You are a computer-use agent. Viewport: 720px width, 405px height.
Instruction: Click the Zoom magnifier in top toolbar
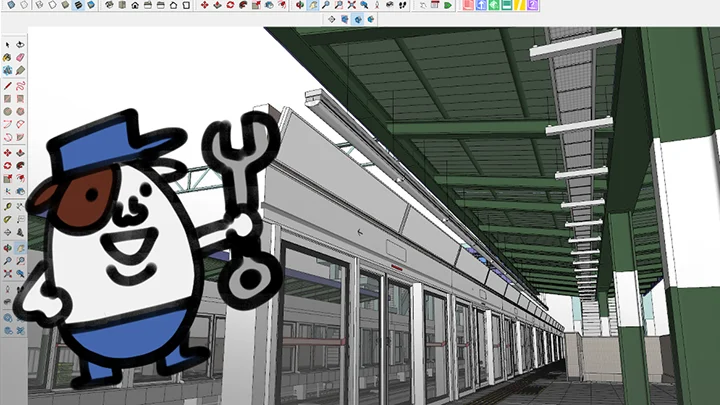(325, 5)
